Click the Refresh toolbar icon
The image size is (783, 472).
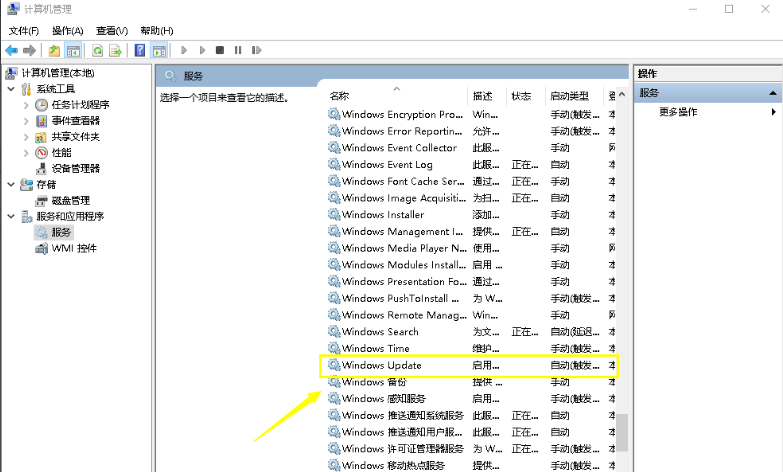[x=98, y=50]
